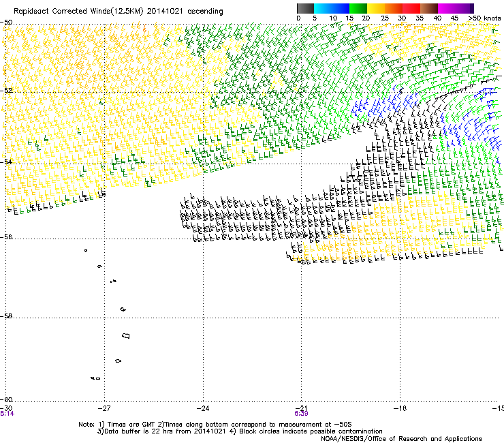
Task: Click the red 30-35 knots color swatch
Action: [411, 8]
